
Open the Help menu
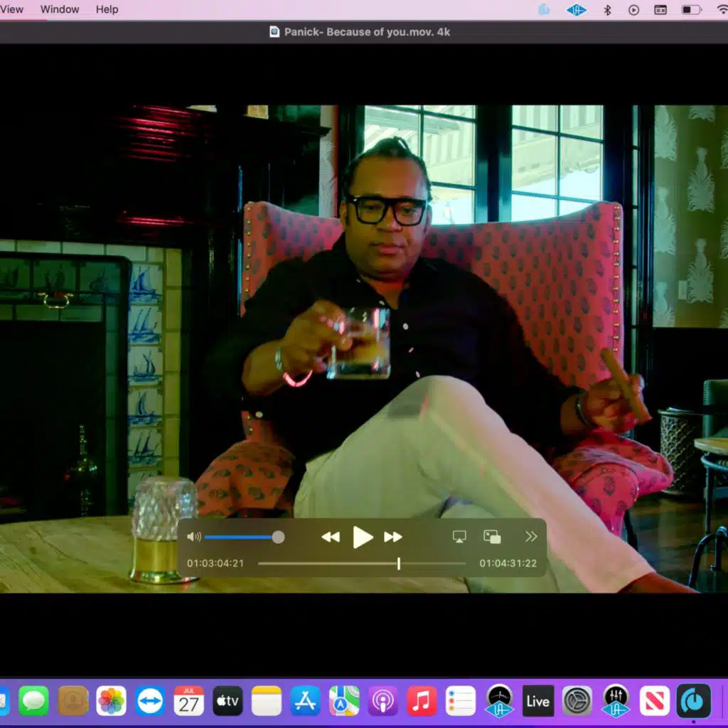tap(107, 9)
